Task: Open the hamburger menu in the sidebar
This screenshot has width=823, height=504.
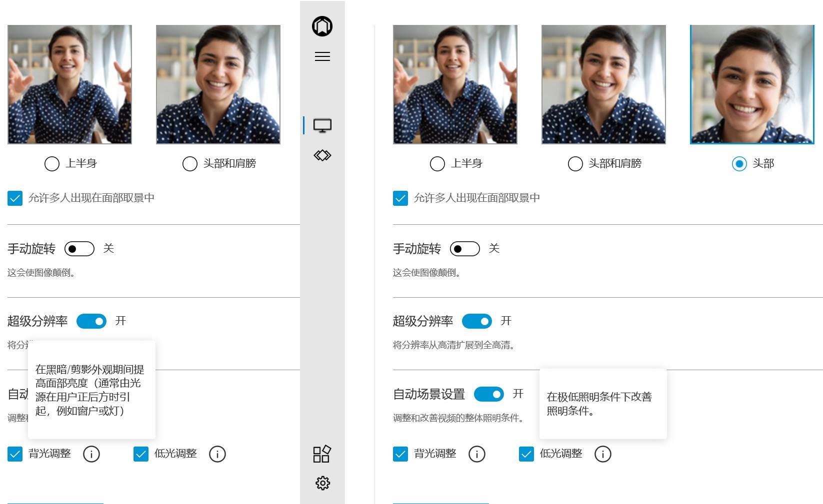Action: (322, 56)
